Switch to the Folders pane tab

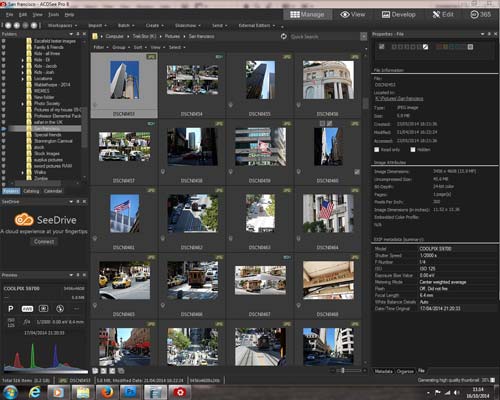pyautogui.click(x=11, y=191)
